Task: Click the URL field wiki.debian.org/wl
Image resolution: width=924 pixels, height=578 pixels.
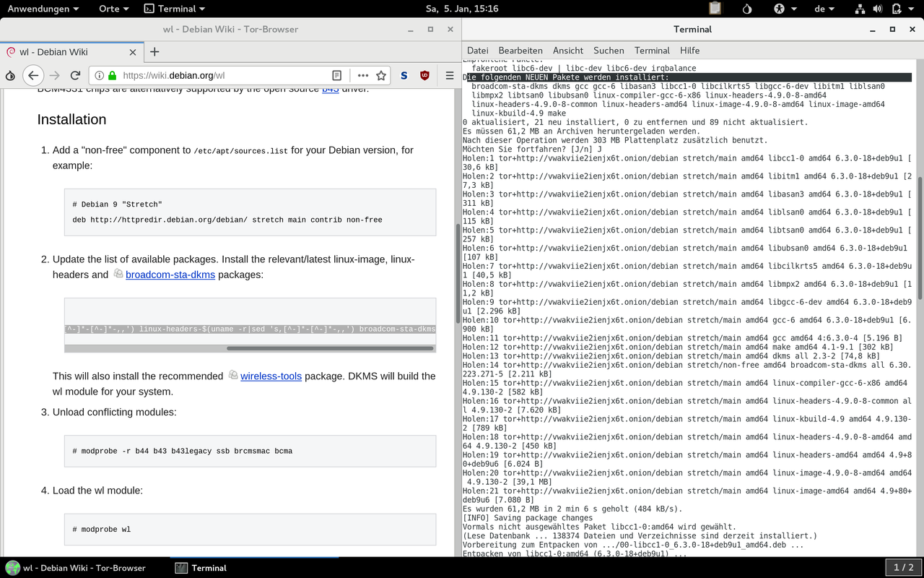Action: click(224, 75)
